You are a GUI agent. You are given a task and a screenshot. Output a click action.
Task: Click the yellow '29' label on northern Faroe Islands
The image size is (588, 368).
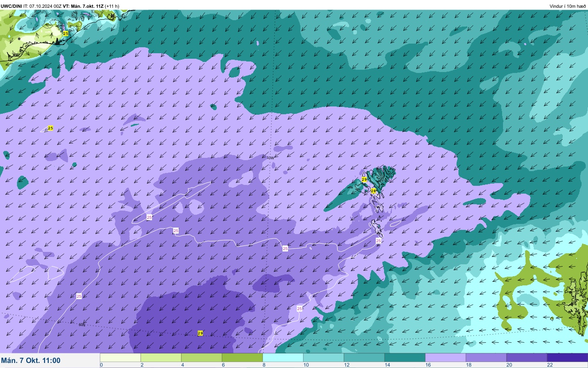pos(364,179)
